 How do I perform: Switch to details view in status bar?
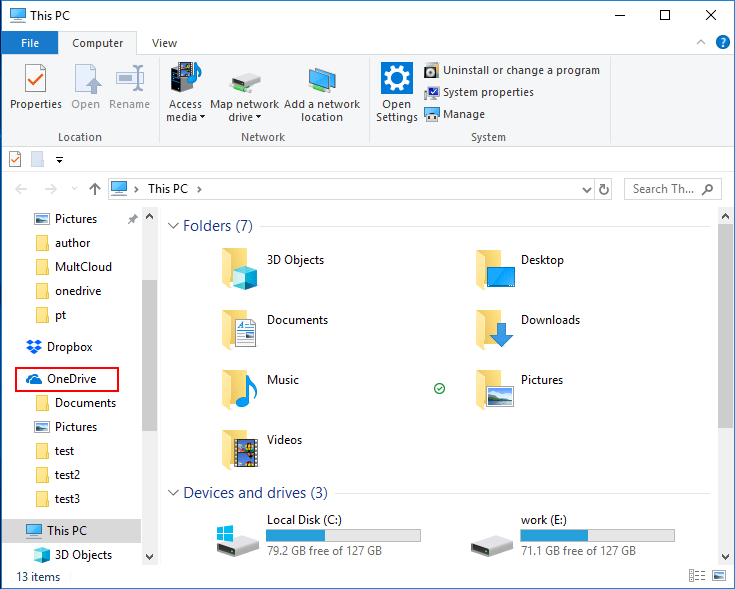pos(697,575)
